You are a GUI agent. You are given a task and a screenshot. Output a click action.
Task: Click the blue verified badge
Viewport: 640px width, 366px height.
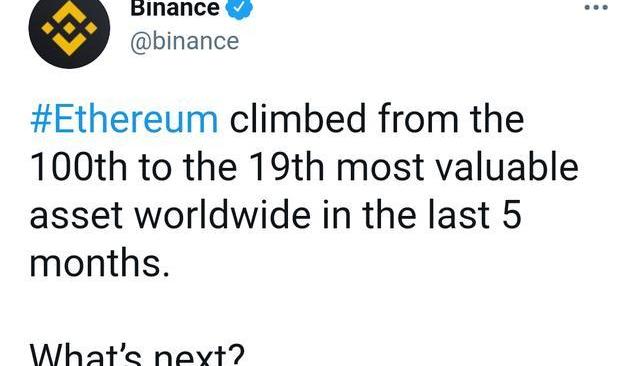tap(240, 9)
